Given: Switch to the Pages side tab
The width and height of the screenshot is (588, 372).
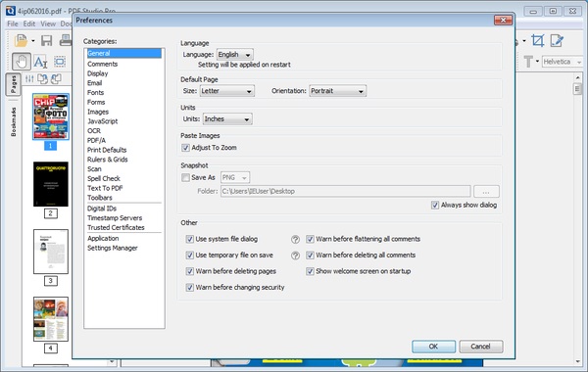Looking at the screenshot, I should point(14,84).
